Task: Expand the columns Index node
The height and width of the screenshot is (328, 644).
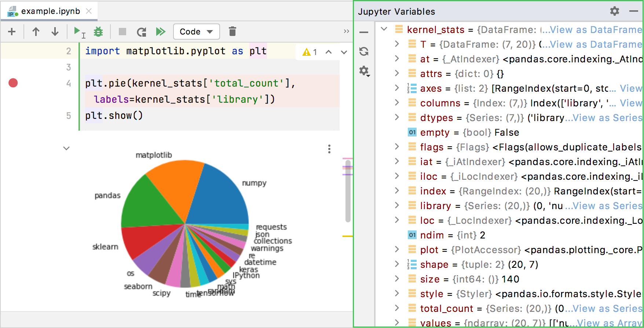Action: (397, 103)
